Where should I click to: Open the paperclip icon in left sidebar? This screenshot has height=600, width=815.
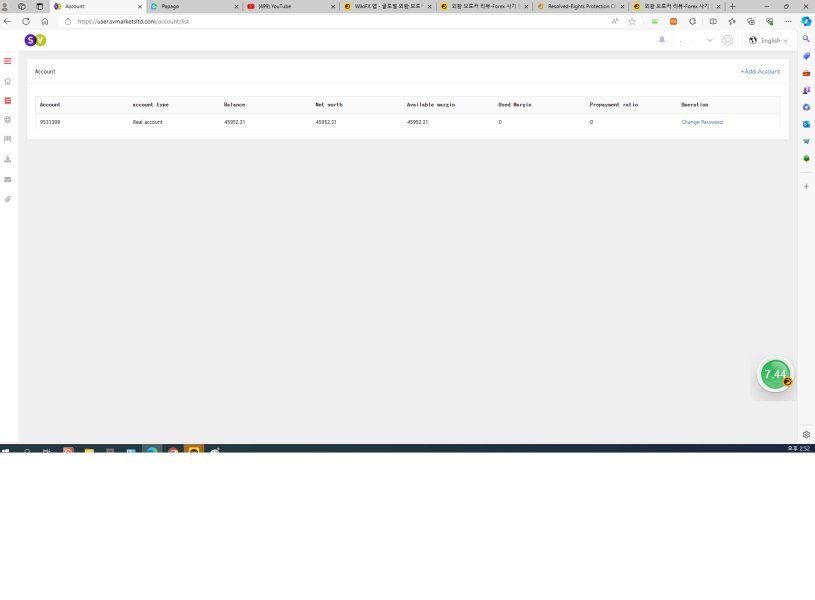[x=8, y=199]
